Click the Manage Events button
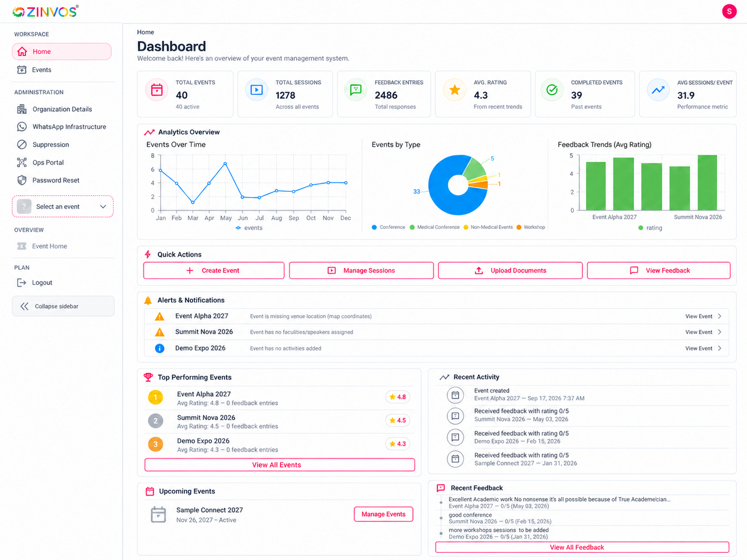 click(383, 514)
